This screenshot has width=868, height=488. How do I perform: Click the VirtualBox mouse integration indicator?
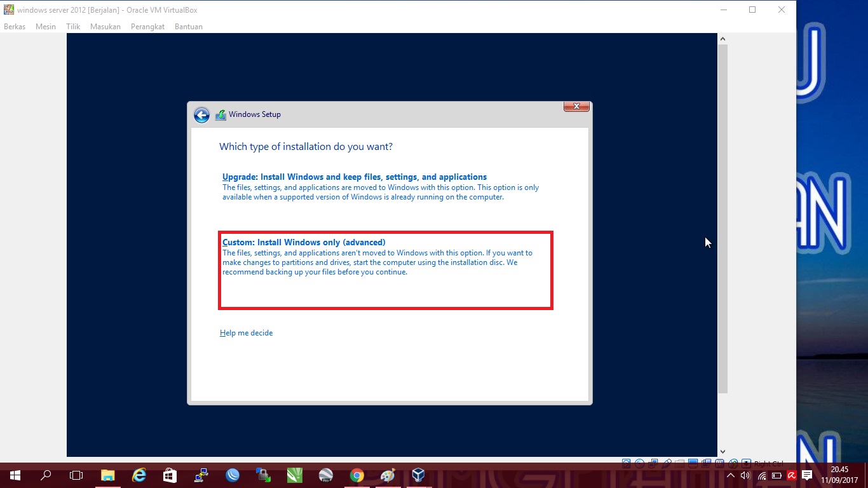733,463
